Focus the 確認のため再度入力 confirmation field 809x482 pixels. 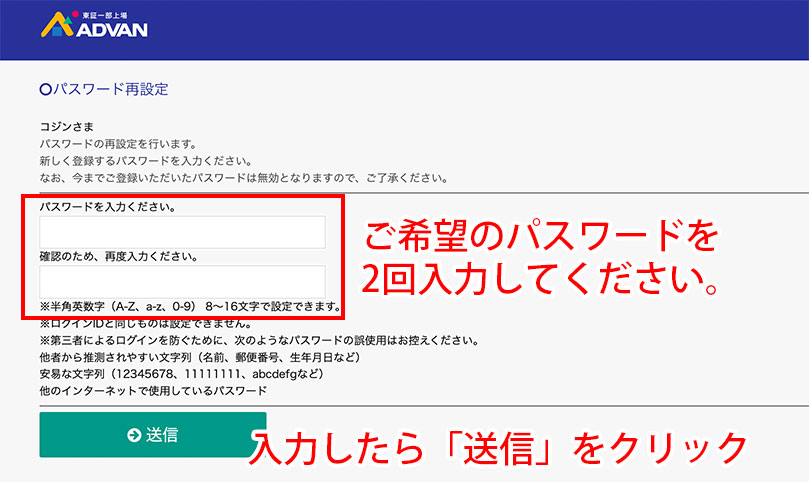click(x=182, y=281)
